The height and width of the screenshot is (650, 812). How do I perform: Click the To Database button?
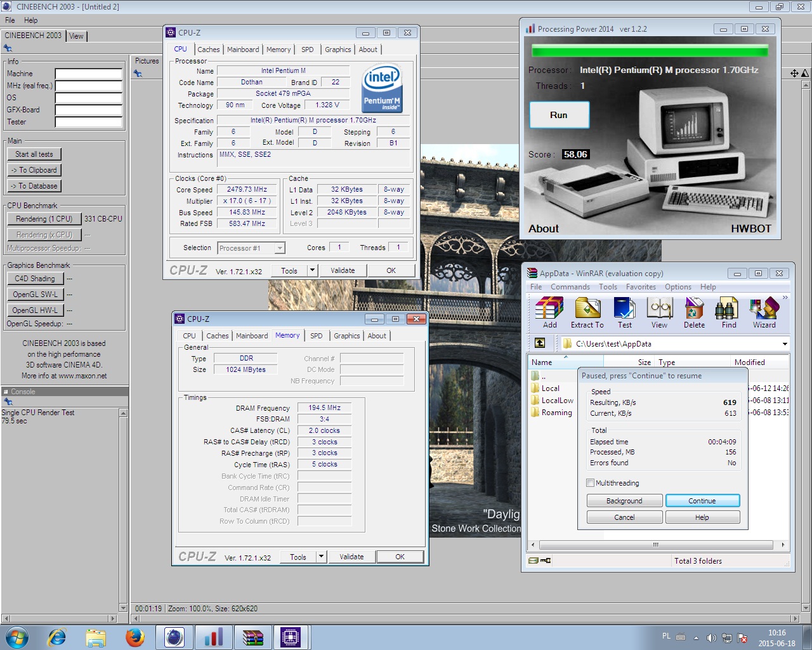click(34, 186)
